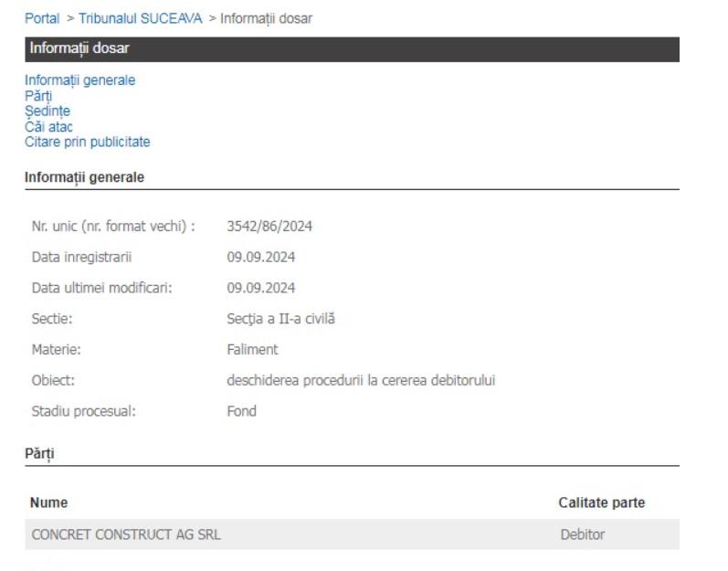Click the Data ultimei modificari date value
Viewport: 728px width, 571px height.
click(x=260, y=288)
